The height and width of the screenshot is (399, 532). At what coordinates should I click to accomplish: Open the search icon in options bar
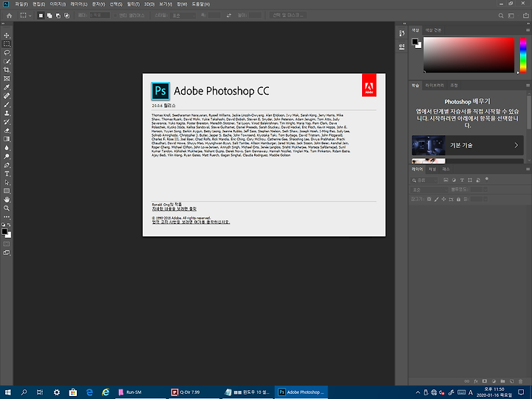pyautogui.click(x=501, y=16)
